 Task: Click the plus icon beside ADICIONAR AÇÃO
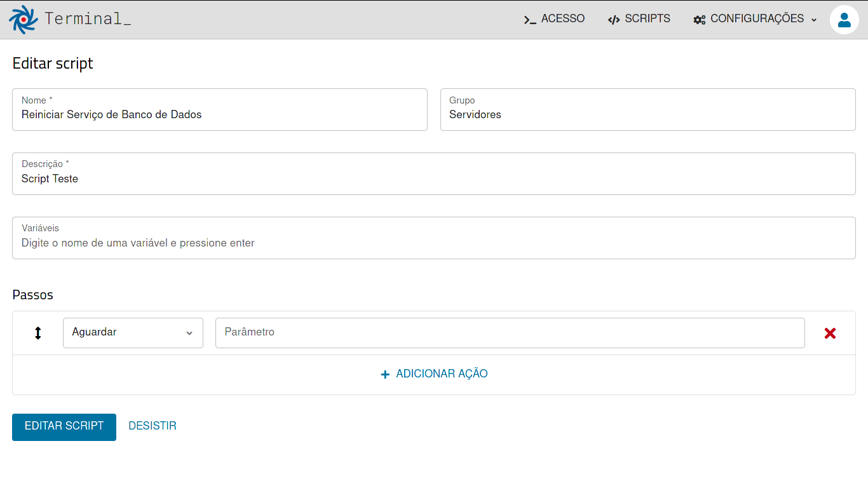[384, 374]
